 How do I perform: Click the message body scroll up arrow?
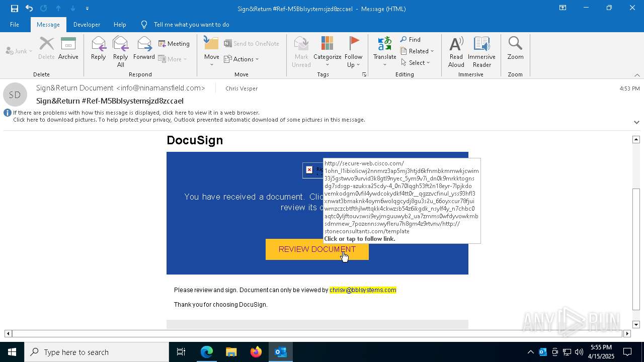pyautogui.click(x=636, y=139)
